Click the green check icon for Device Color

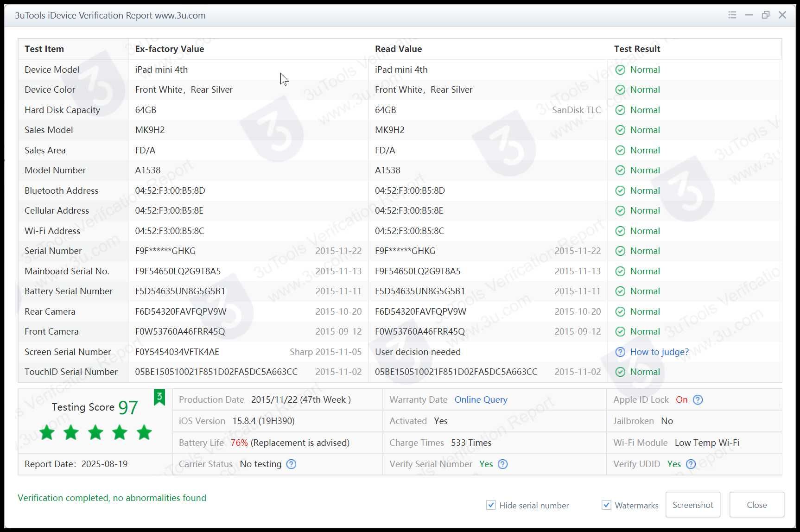620,89
